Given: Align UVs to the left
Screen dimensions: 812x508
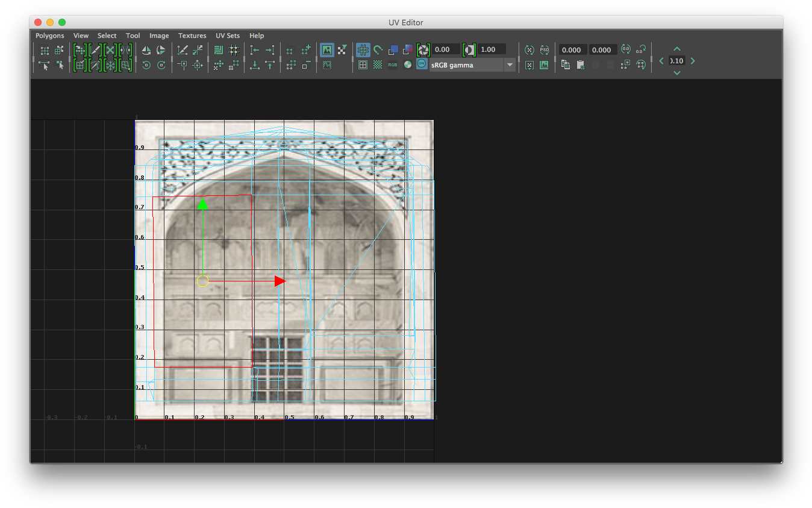Looking at the screenshot, I should [254, 51].
